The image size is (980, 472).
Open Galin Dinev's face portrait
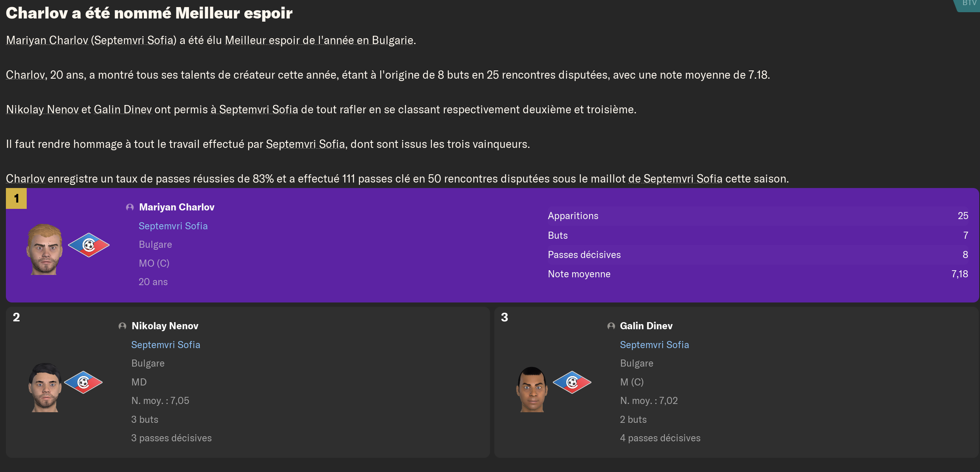(x=532, y=389)
